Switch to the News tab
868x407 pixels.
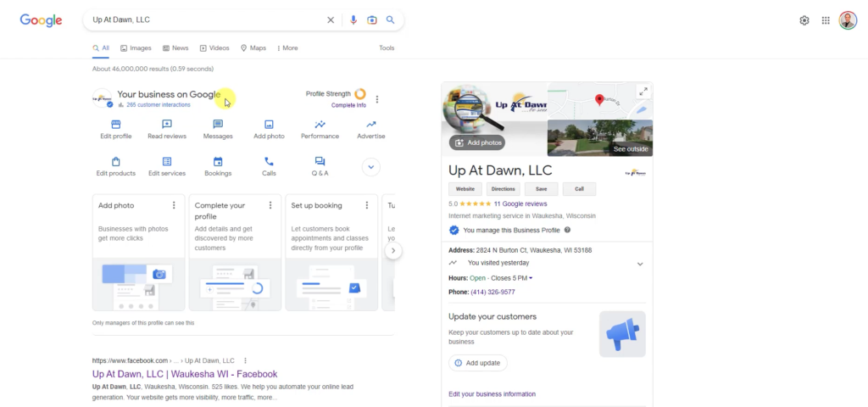[175, 48]
